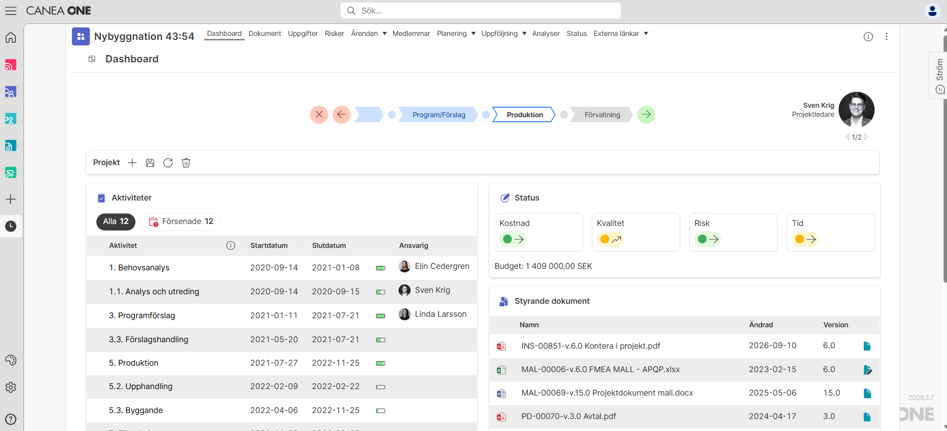Open the Tid status card
This screenshot has height=431, width=947.
coord(830,232)
